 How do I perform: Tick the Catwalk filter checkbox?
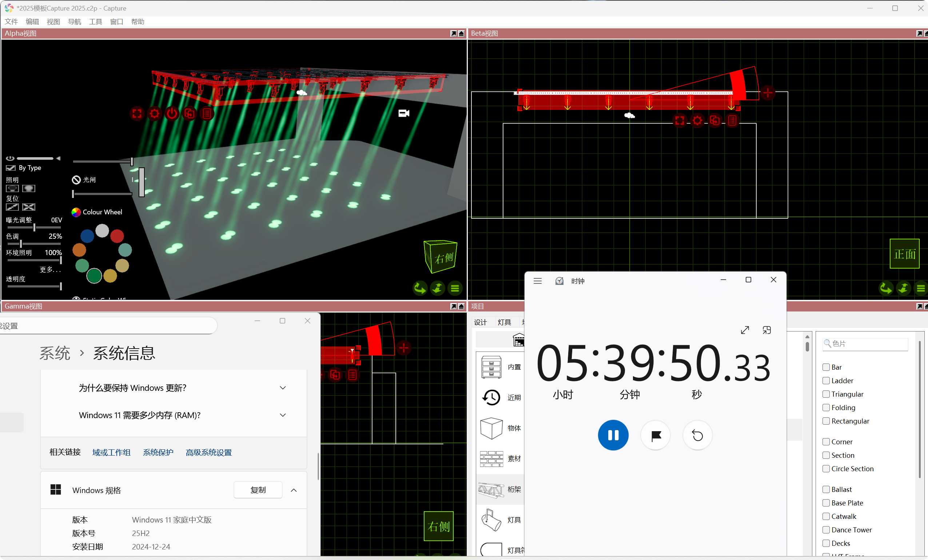pos(826,516)
